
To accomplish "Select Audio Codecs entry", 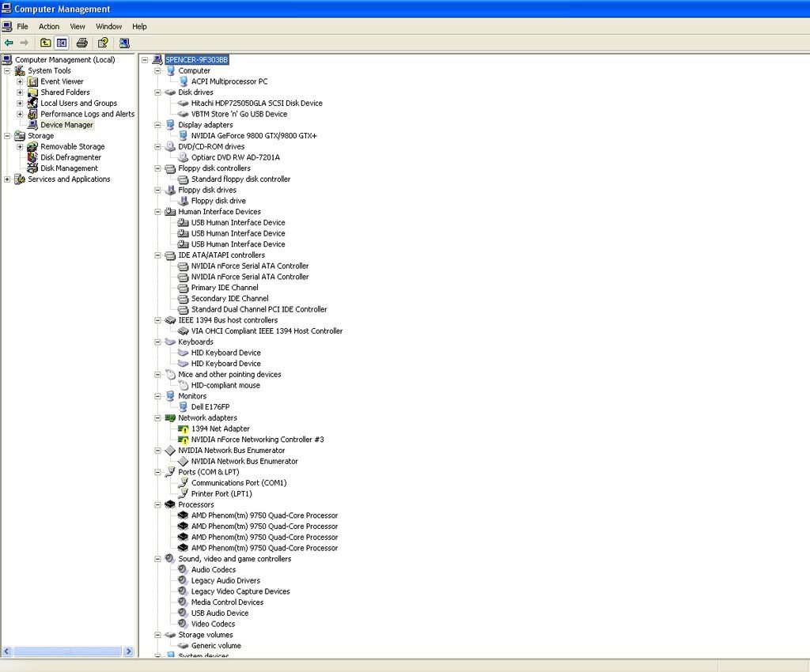I will tap(214, 570).
